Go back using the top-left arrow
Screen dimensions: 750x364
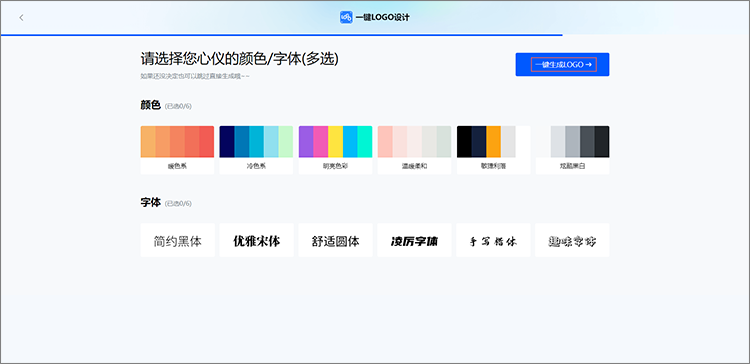tap(21, 18)
